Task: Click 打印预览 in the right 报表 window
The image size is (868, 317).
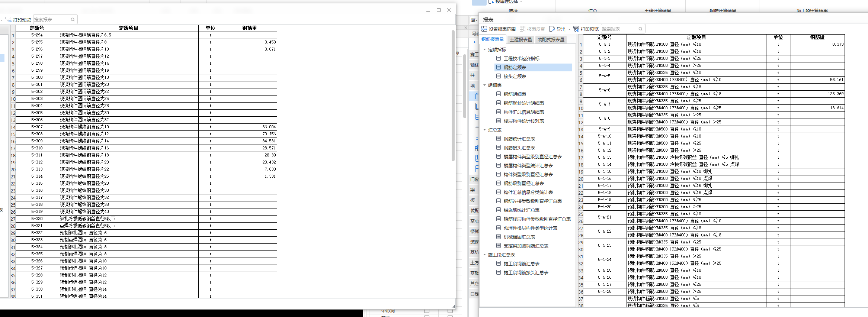Action: click(586, 29)
